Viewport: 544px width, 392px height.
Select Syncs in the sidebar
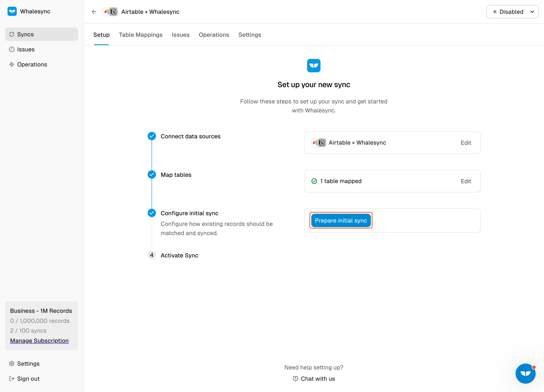coord(41,34)
